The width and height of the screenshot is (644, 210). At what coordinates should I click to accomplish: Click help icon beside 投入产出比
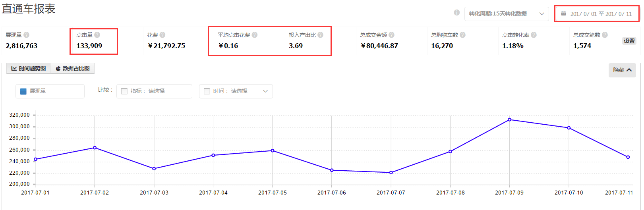point(320,35)
